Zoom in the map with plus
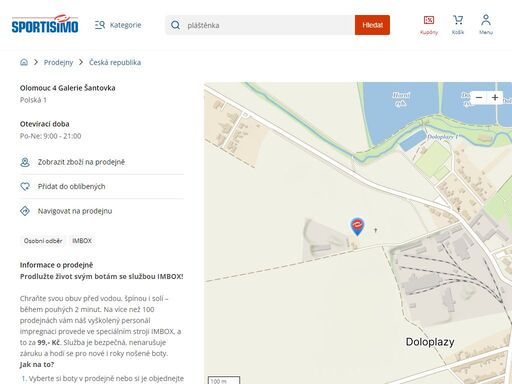 pyautogui.click(x=495, y=98)
